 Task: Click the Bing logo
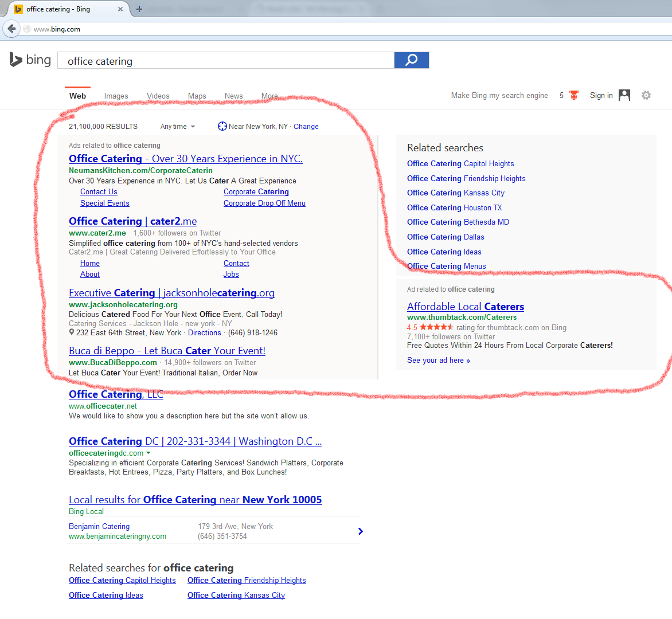(29, 60)
